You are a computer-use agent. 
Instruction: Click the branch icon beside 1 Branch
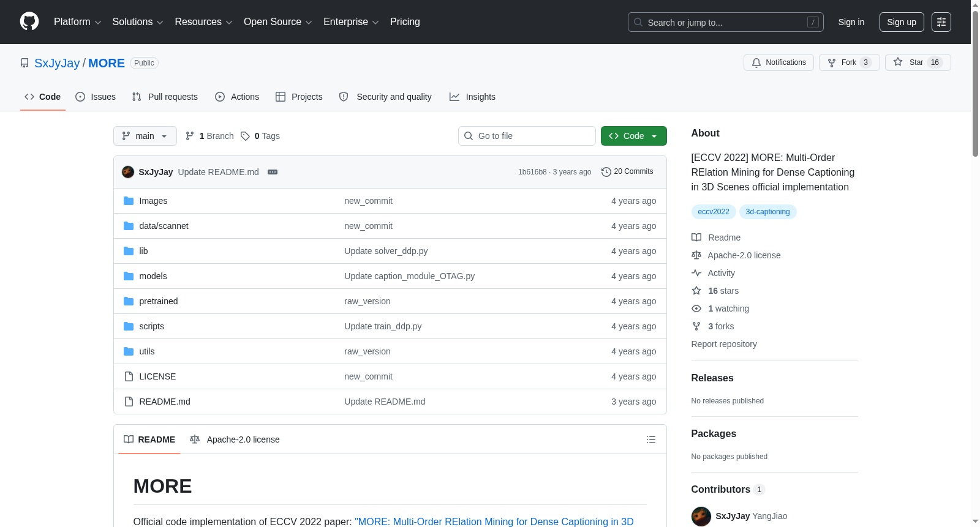click(190, 136)
